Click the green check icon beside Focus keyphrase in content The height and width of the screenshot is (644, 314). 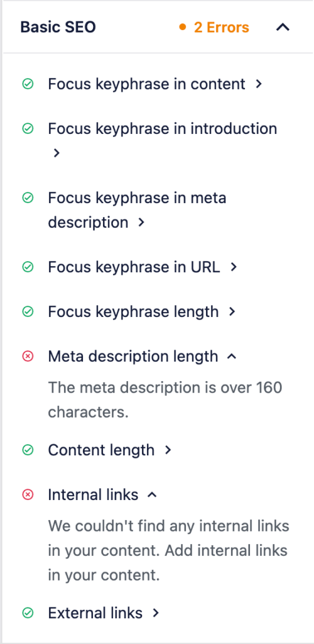coord(28,84)
